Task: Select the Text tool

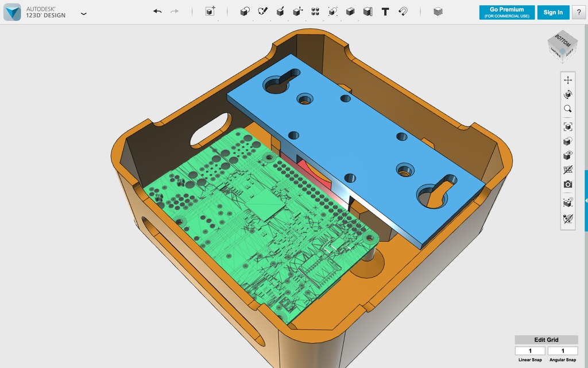Action: point(385,11)
